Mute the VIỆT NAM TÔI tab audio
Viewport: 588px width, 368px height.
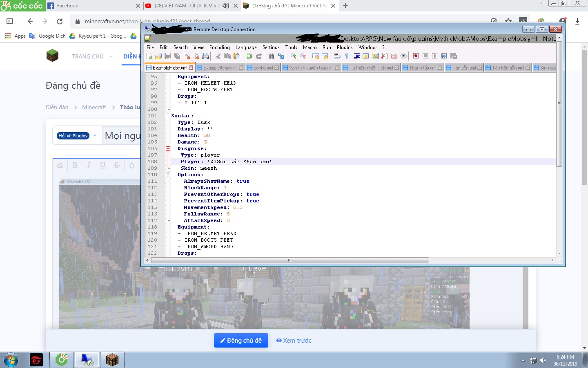click(x=225, y=6)
